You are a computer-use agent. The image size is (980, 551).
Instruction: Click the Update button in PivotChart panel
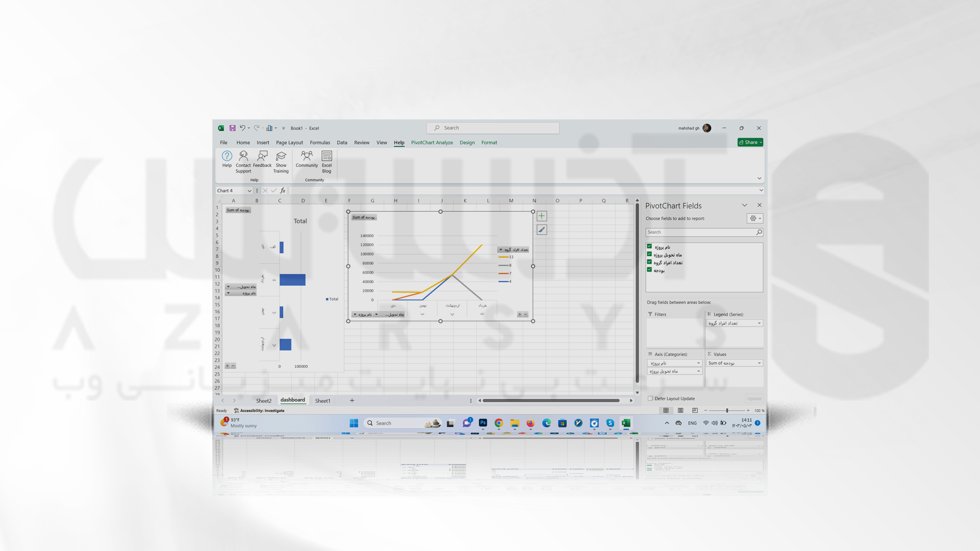coord(752,398)
